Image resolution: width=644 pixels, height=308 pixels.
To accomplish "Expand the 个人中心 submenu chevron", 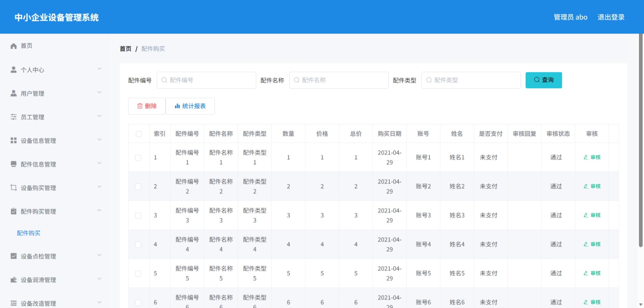I will tap(99, 69).
